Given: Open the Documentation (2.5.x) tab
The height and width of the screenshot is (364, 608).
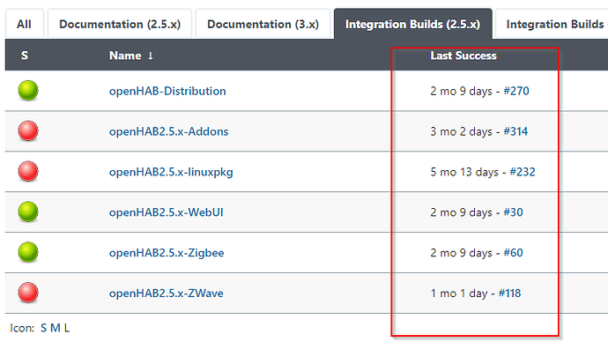Looking at the screenshot, I should [120, 24].
